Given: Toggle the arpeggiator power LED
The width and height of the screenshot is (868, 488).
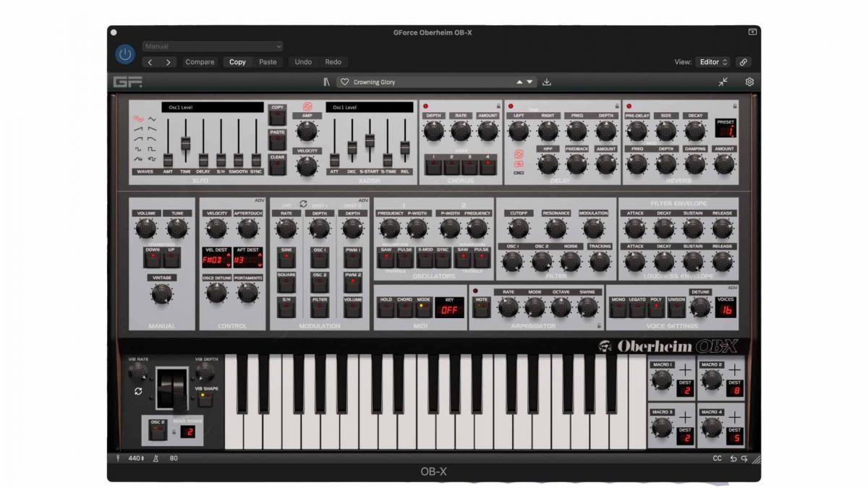Looking at the screenshot, I should tap(476, 292).
